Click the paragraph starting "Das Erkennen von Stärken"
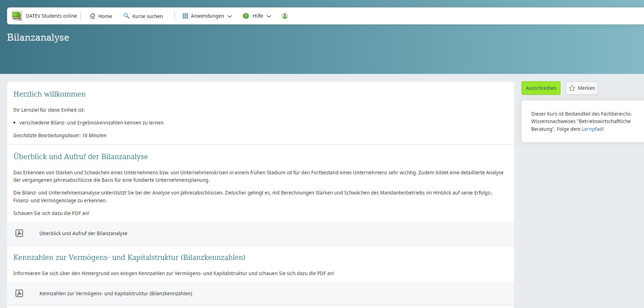This screenshot has height=308, width=644. pyautogui.click(x=258, y=176)
